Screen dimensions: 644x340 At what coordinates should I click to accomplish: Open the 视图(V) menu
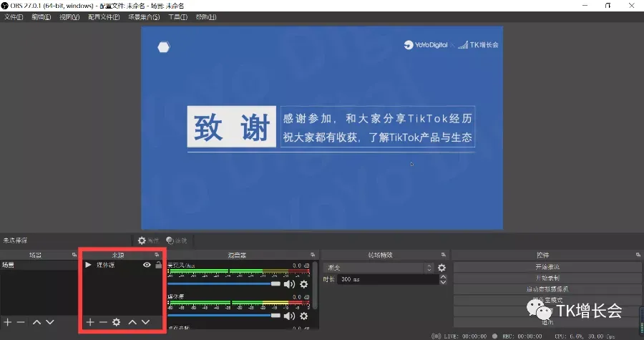point(69,17)
